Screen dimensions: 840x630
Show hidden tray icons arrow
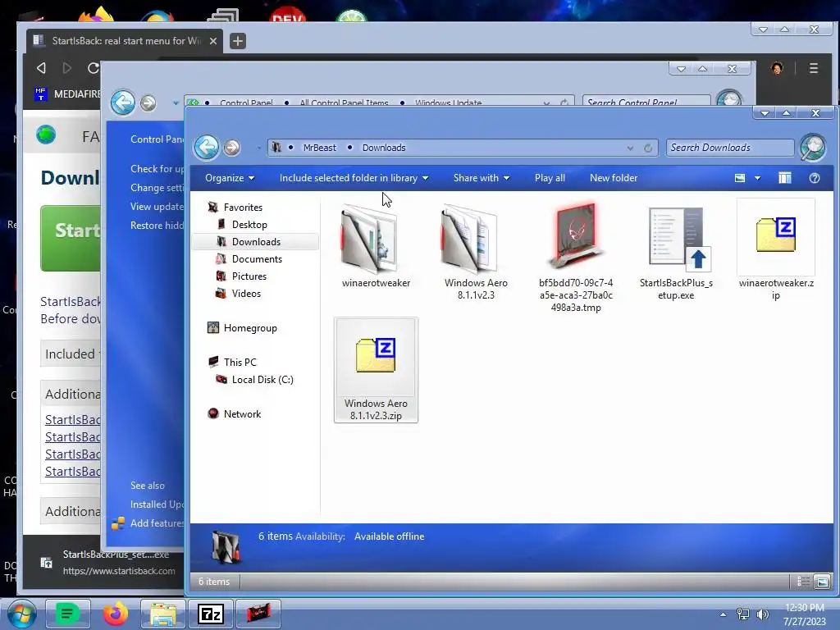723,614
